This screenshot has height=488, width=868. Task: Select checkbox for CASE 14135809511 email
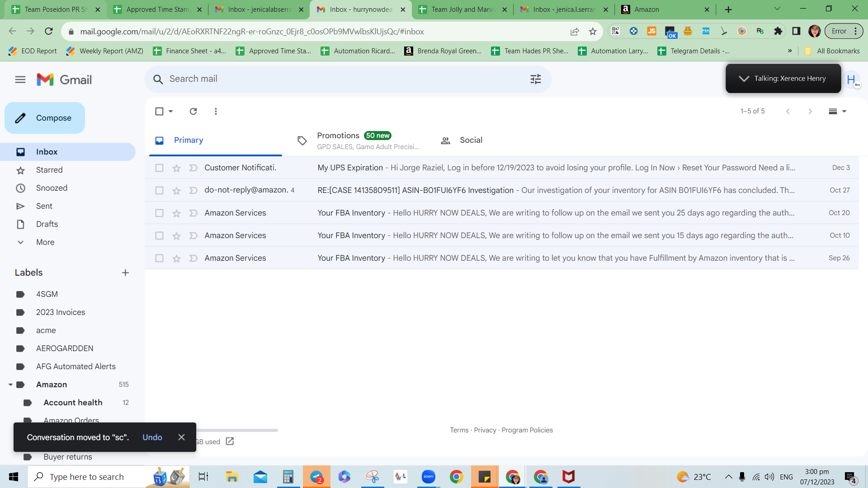tap(159, 190)
